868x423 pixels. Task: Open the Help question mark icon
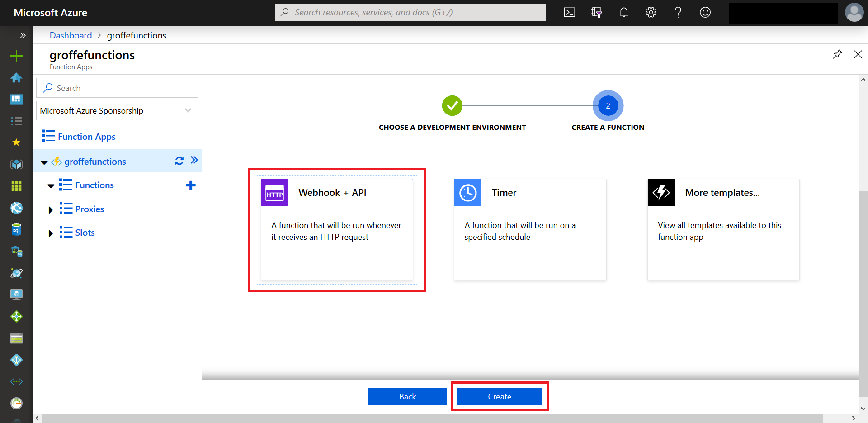click(x=678, y=12)
